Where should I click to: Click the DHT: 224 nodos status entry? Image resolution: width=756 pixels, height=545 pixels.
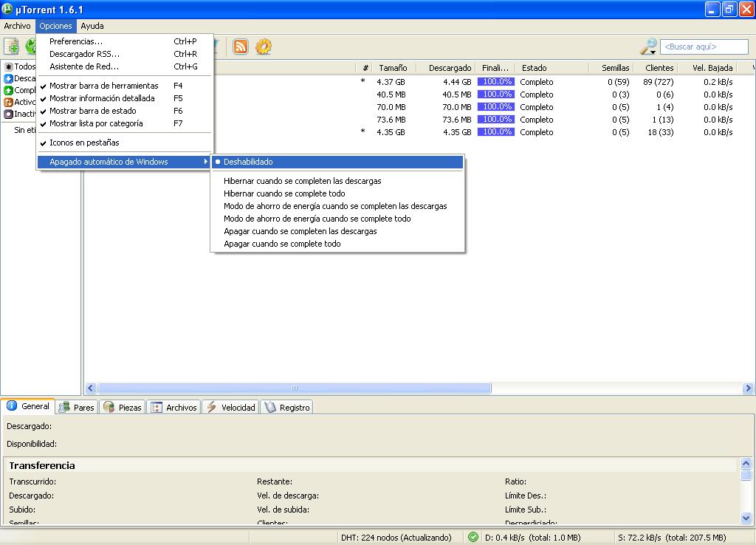coord(396,538)
